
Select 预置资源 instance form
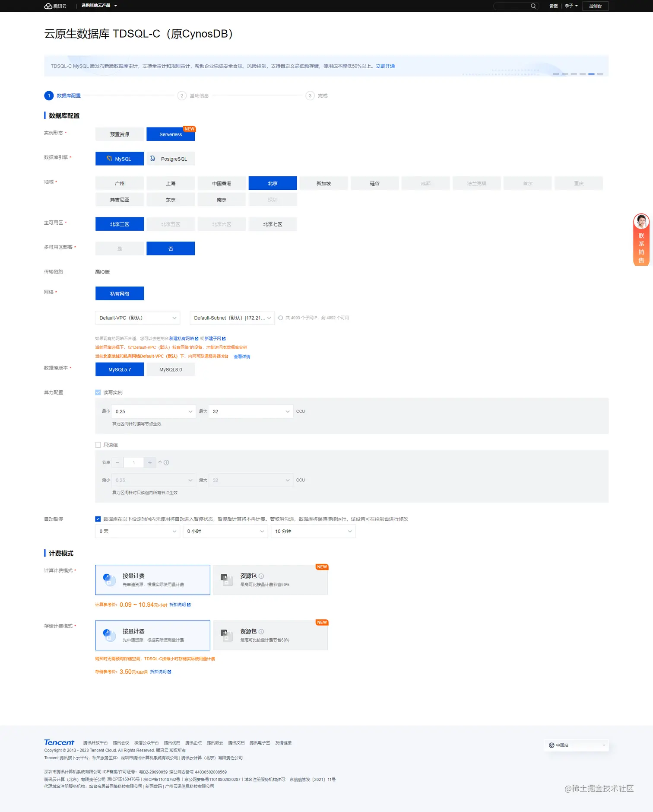click(120, 134)
